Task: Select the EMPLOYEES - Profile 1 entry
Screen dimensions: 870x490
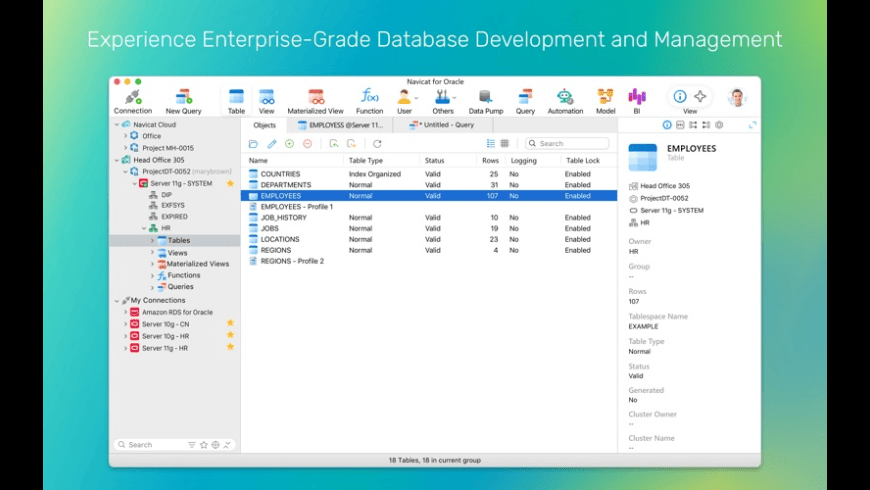Action: pyautogui.click(x=429, y=206)
